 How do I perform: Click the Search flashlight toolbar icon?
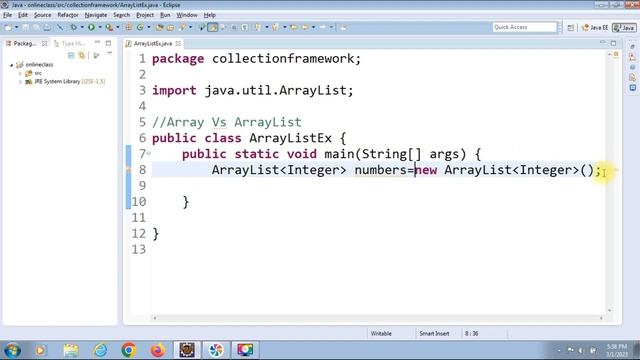tap(182, 27)
